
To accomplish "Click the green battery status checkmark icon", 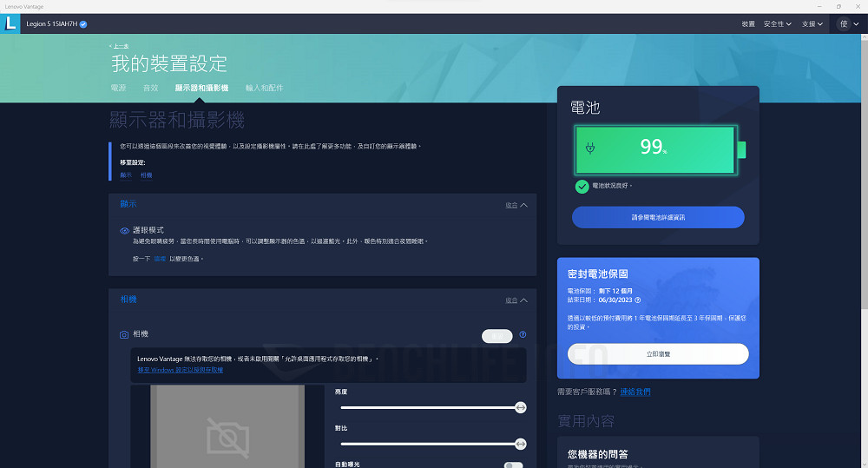I will point(582,186).
